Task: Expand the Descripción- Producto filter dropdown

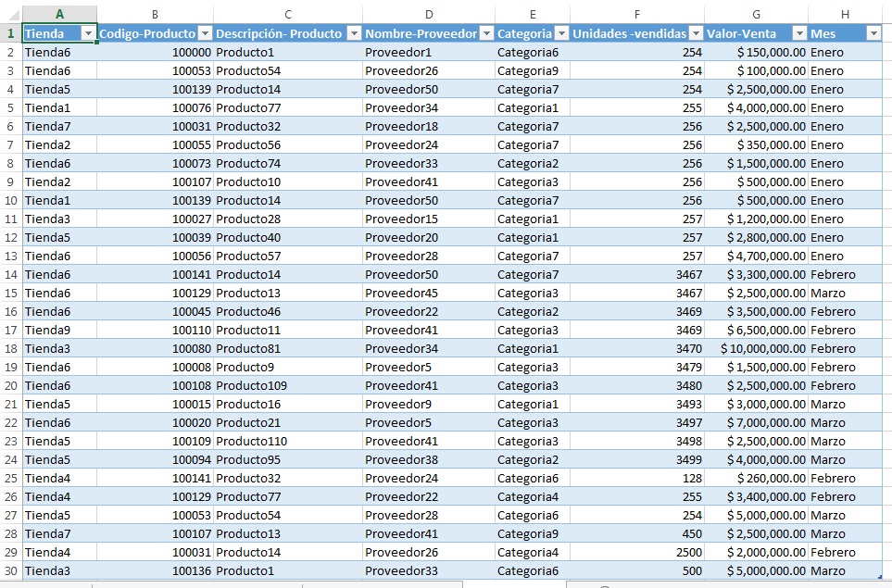Action: [x=353, y=33]
